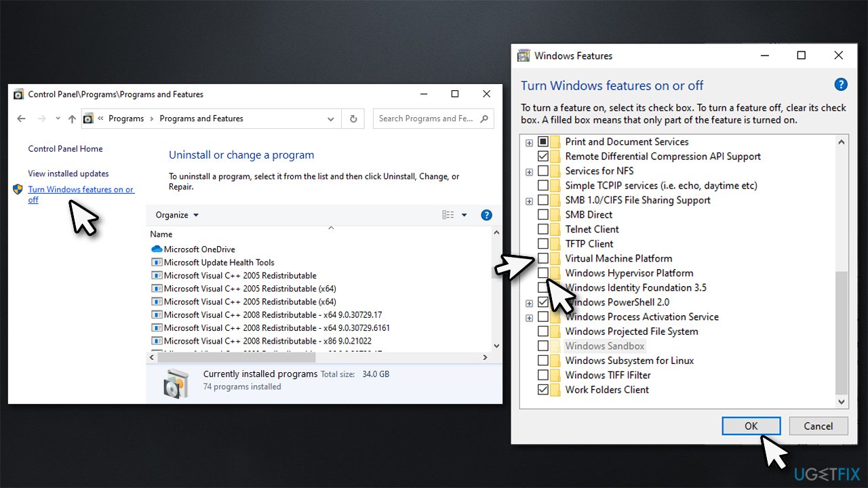Enable Windows Subsystem for Linux
Screen dimensions: 868x488
(543, 360)
